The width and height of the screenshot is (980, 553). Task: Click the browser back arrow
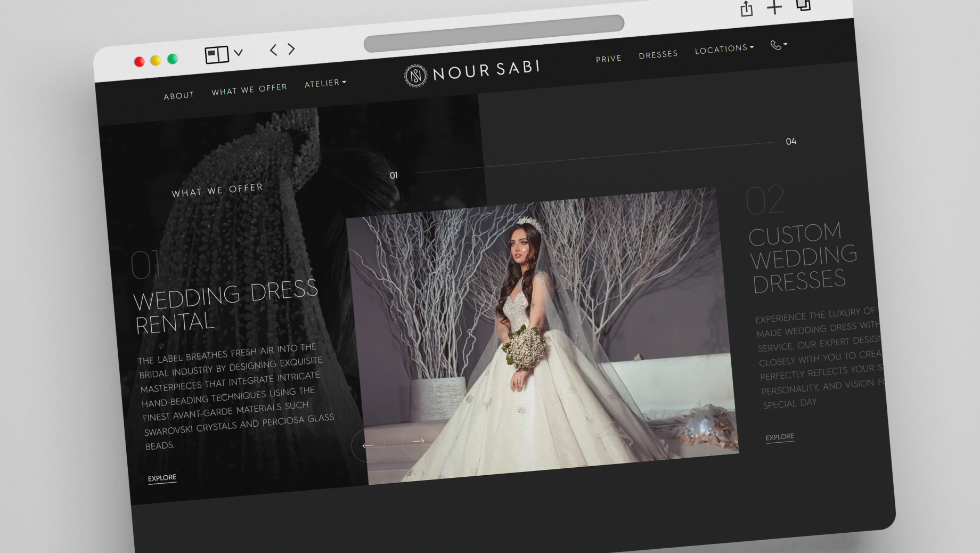pos(273,50)
